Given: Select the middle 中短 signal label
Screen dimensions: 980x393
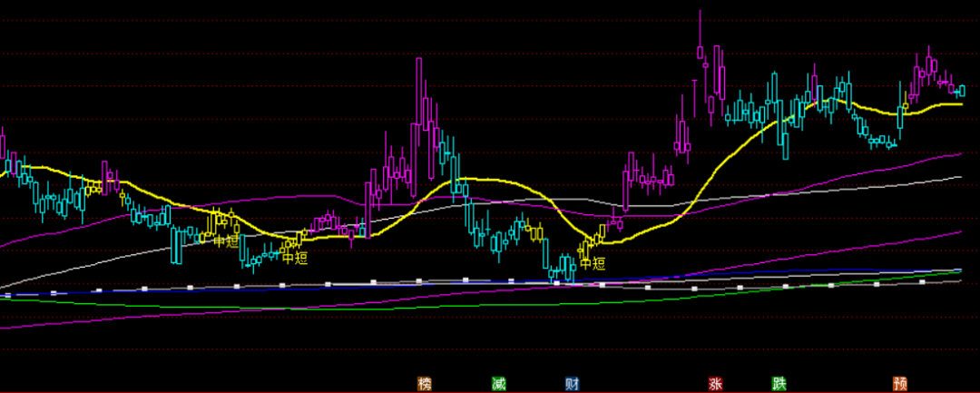Looking at the screenshot, I should (295, 258).
